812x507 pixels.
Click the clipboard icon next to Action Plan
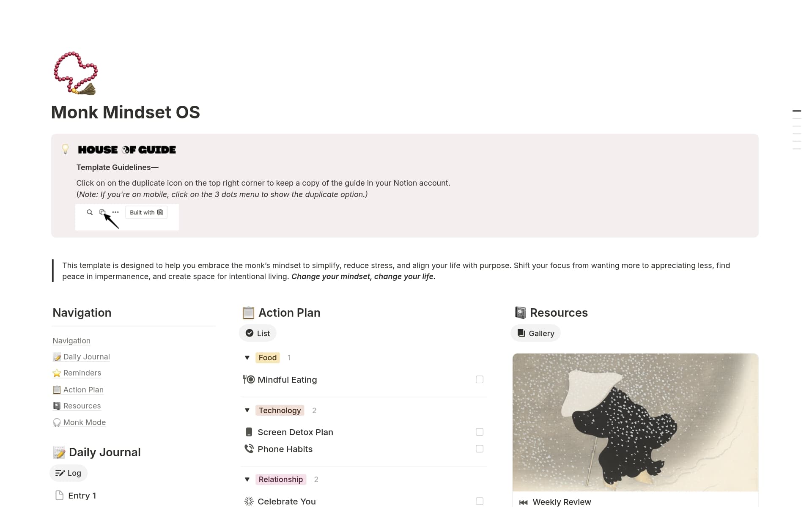coord(57,389)
